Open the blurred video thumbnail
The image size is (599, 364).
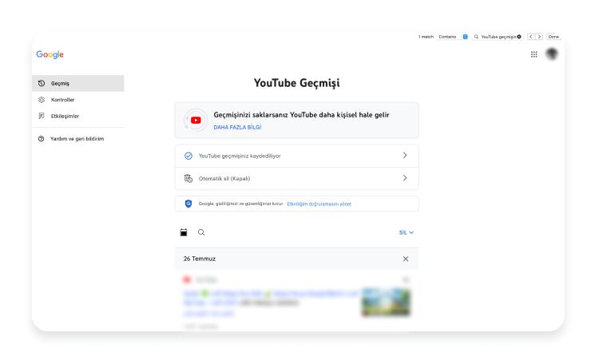[386, 302]
